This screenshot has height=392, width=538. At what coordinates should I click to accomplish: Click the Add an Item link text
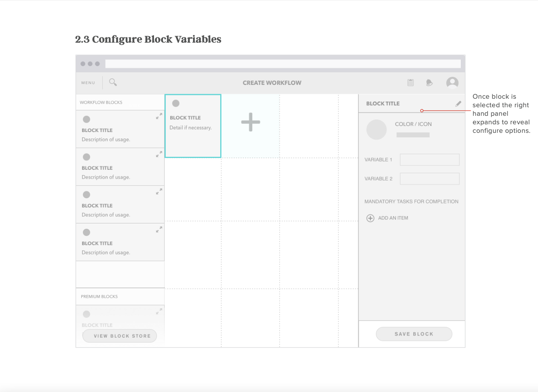393,218
